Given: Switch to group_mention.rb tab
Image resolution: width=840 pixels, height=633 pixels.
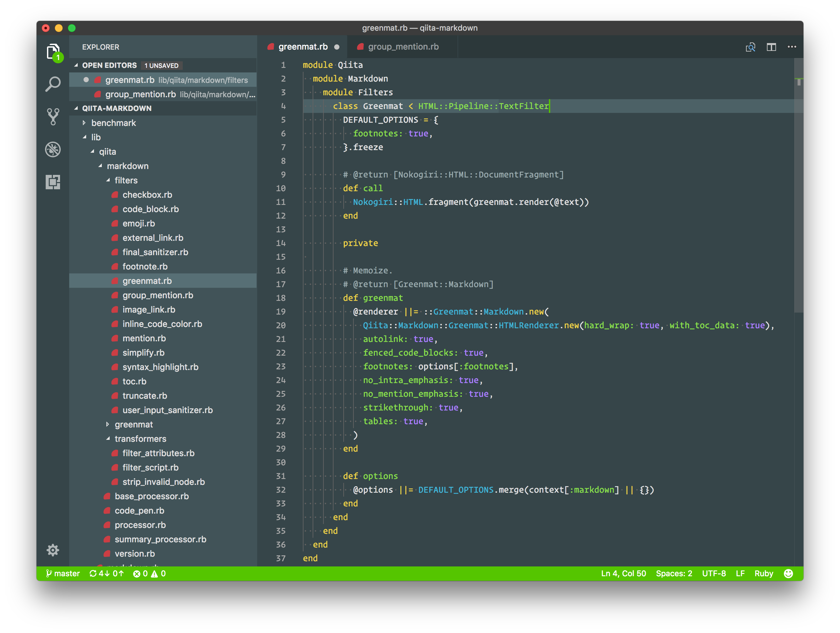Looking at the screenshot, I should click(x=403, y=47).
